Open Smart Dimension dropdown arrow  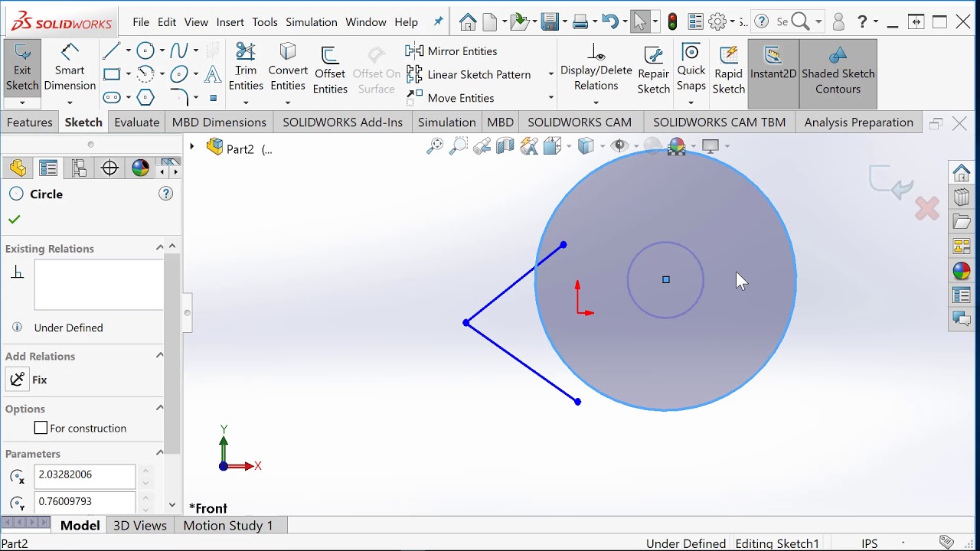tap(70, 103)
